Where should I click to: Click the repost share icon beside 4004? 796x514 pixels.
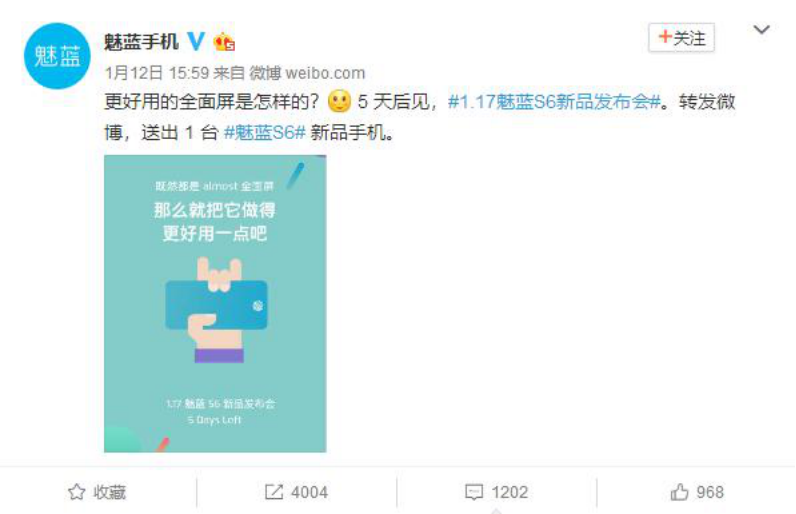[x=274, y=492]
